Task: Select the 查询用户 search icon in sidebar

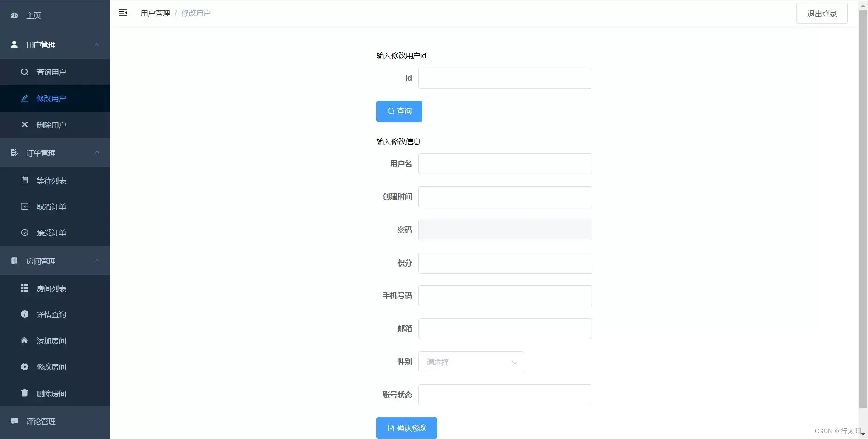Action: coord(25,72)
